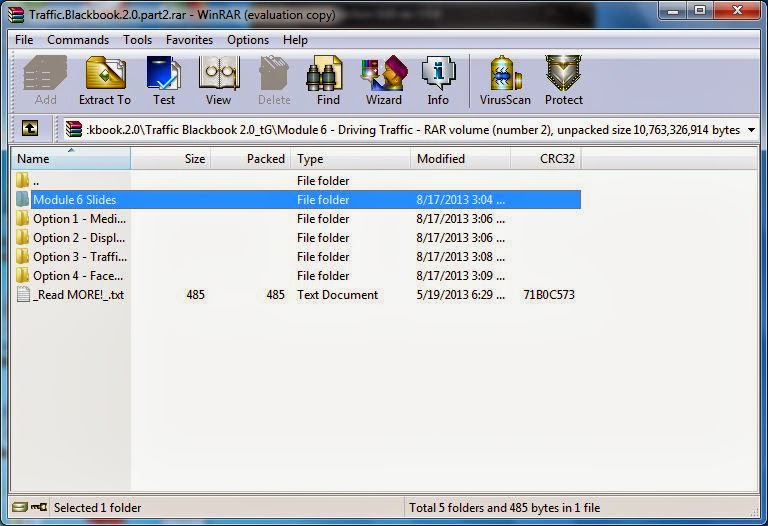Click the packed size 485 cell
The height and width of the screenshot is (526, 768).
[x=275, y=295]
